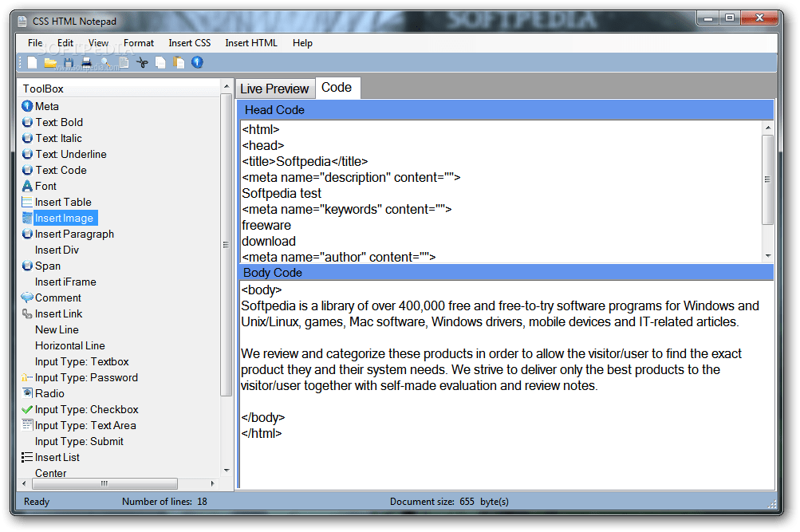
Task: Click the Span icon in the ToolBox
Action: 27,266
